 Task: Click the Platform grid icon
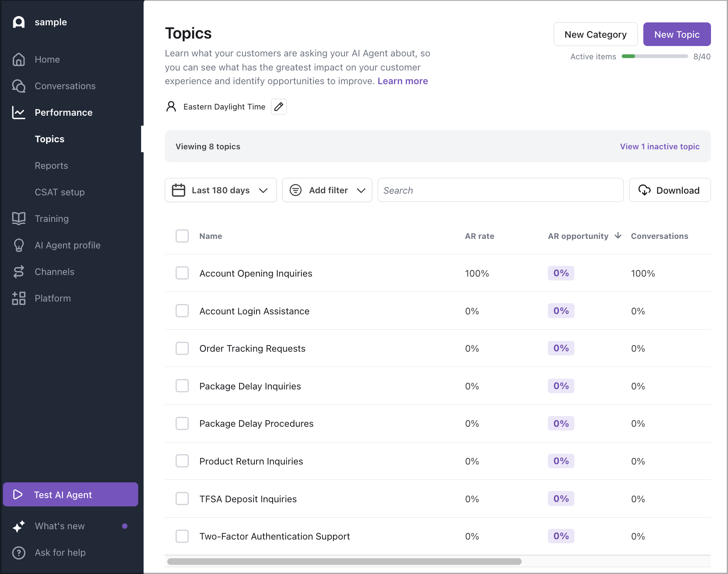(x=19, y=298)
